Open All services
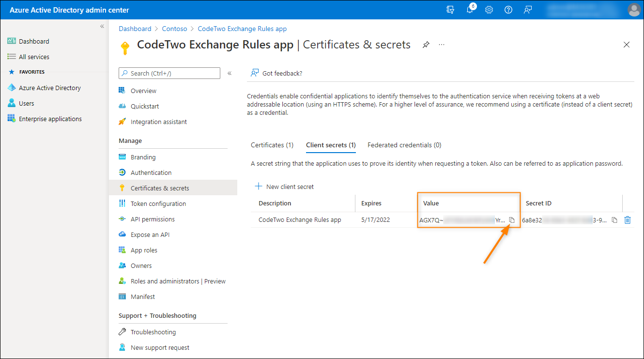Viewport: 644px width, 359px height. point(29,57)
